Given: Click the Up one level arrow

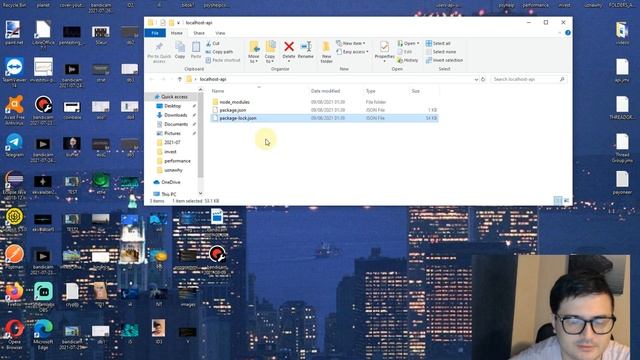Looking at the screenshot, I should [x=180, y=79].
